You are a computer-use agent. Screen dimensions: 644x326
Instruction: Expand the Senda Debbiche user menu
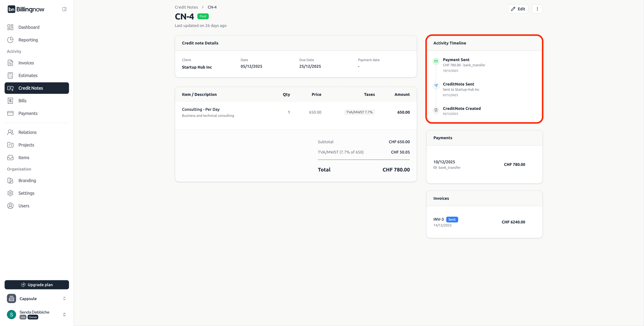click(64, 314)
